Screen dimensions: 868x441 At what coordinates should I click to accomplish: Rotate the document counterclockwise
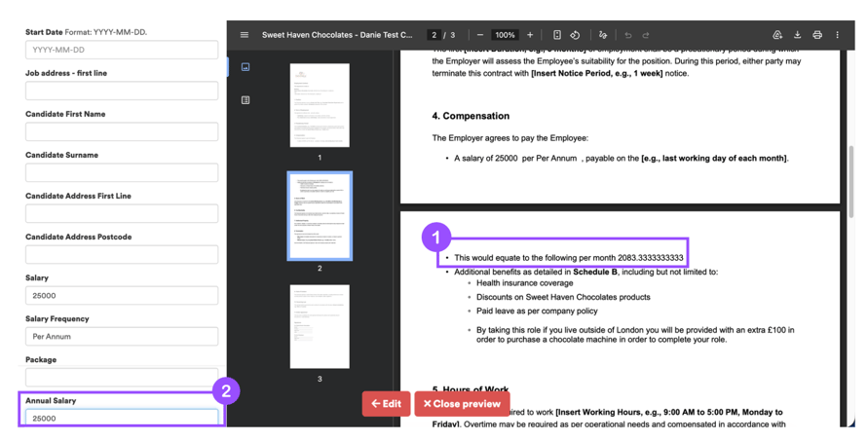[575, 35]
